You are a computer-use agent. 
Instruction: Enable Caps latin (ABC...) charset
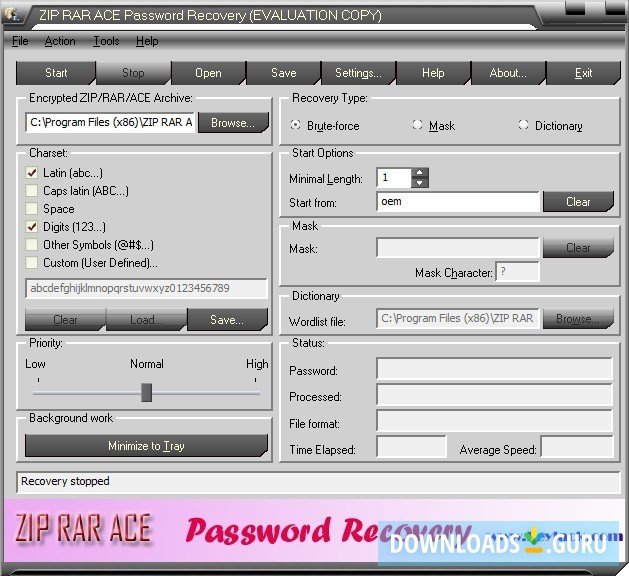tap(32, 191)
